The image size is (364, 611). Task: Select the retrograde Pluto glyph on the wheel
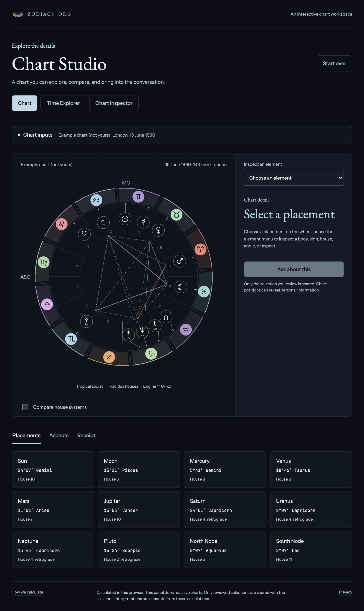[86, 321]
